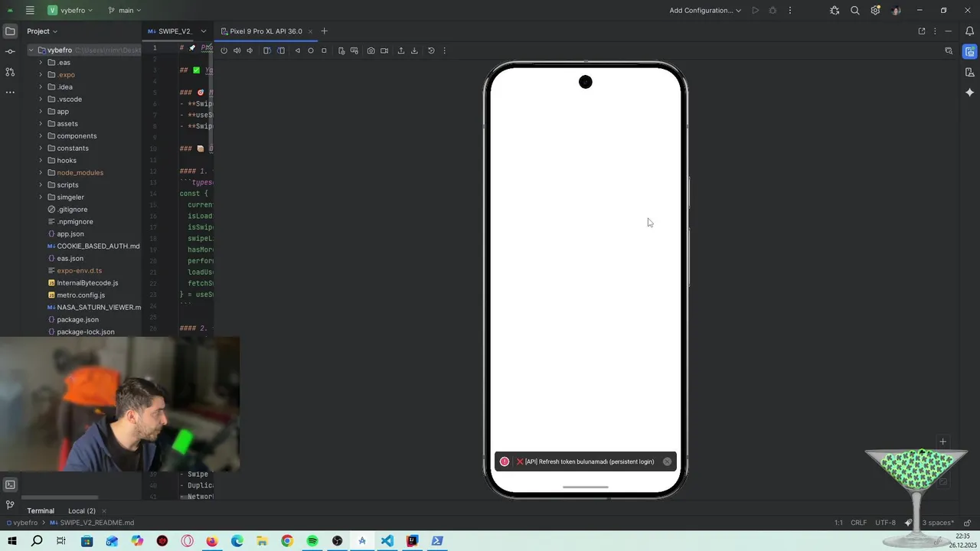Click the emulator power button icon
The height and width of the screenshot is (551, 980).
click(224, 51)
